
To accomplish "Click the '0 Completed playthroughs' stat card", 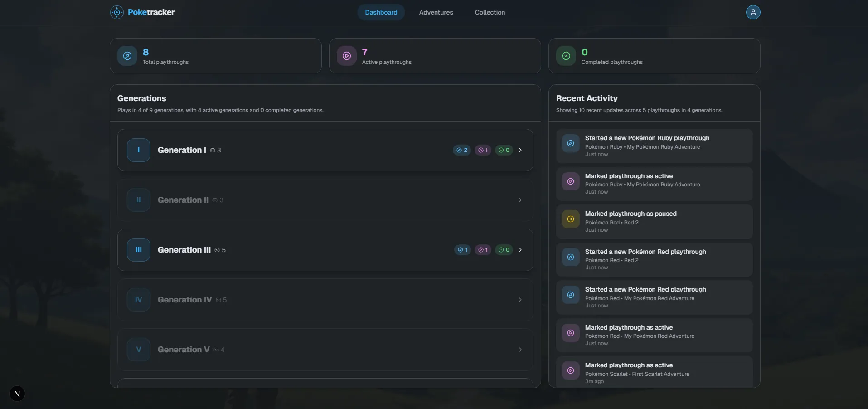I will 655,56.
